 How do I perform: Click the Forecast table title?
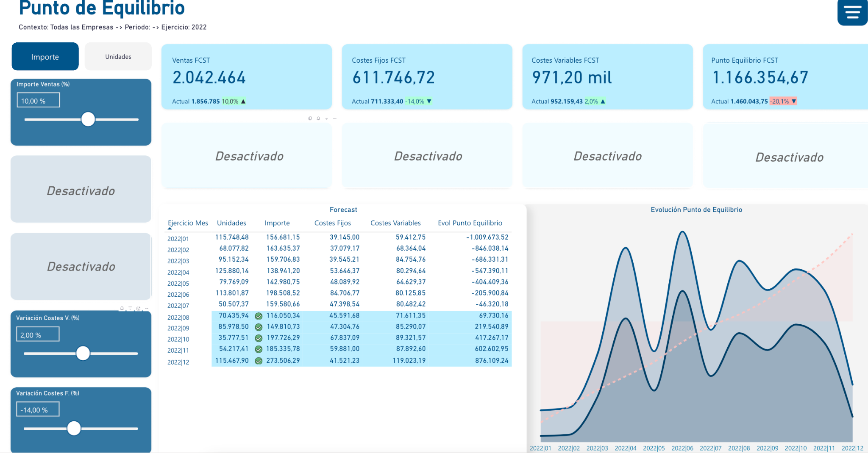click(x=343, y=210)
